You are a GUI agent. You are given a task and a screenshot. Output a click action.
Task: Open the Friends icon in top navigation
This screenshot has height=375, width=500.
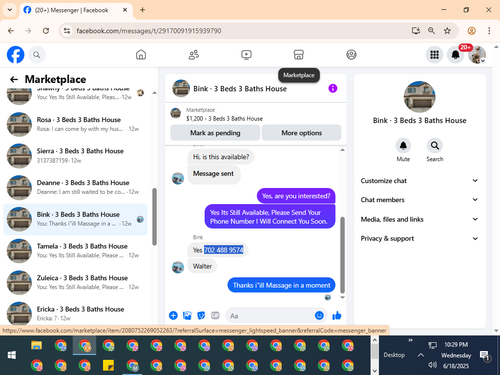[194, 55]
